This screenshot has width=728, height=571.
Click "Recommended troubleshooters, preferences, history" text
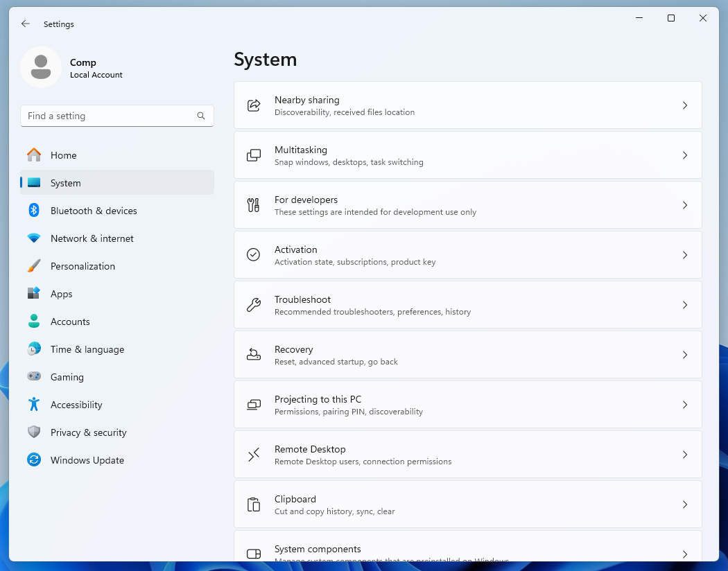tap(372, 312)
